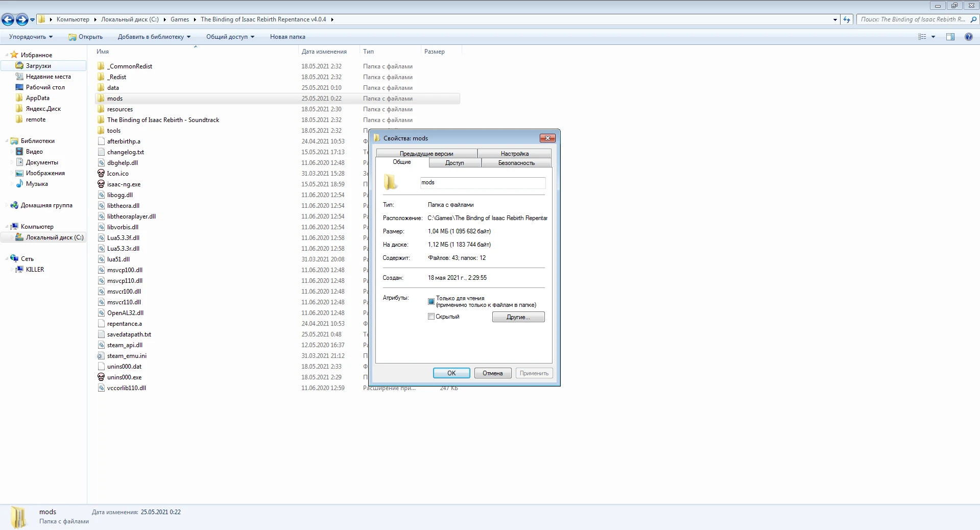Image resolution: width=980 pixels, height=530 pixels.
Task: Enable the 'Скрытый' attribute checkbox
Action: point(431,317)
